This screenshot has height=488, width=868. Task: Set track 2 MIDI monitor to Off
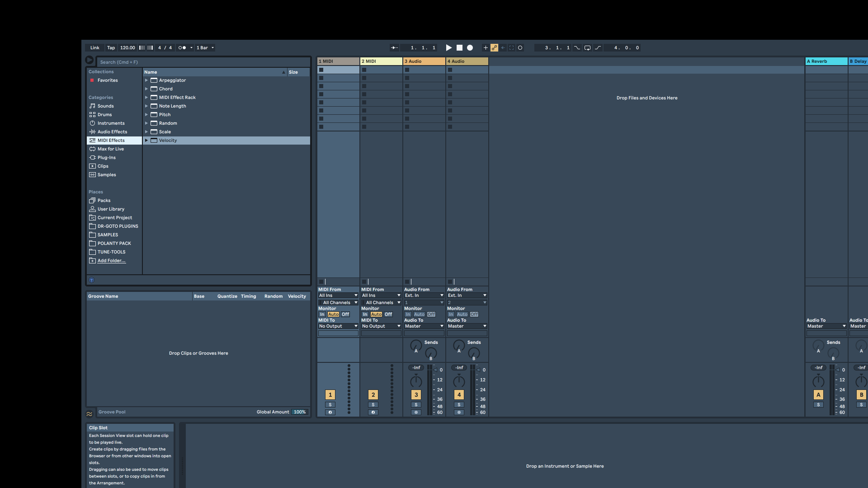click(x=388, y=314)
